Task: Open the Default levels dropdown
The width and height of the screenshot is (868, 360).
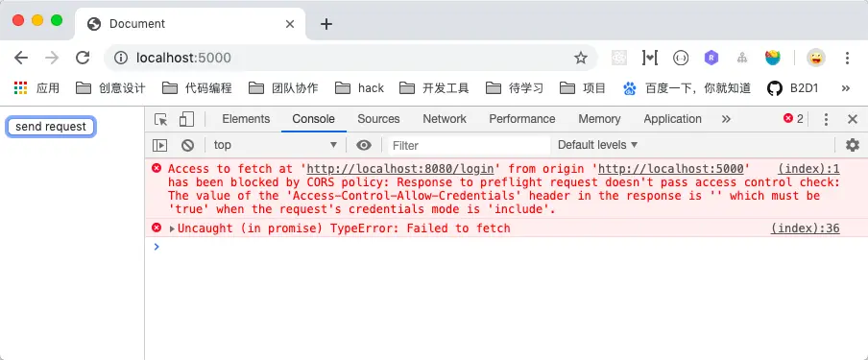Action: (x=597, y=145)
